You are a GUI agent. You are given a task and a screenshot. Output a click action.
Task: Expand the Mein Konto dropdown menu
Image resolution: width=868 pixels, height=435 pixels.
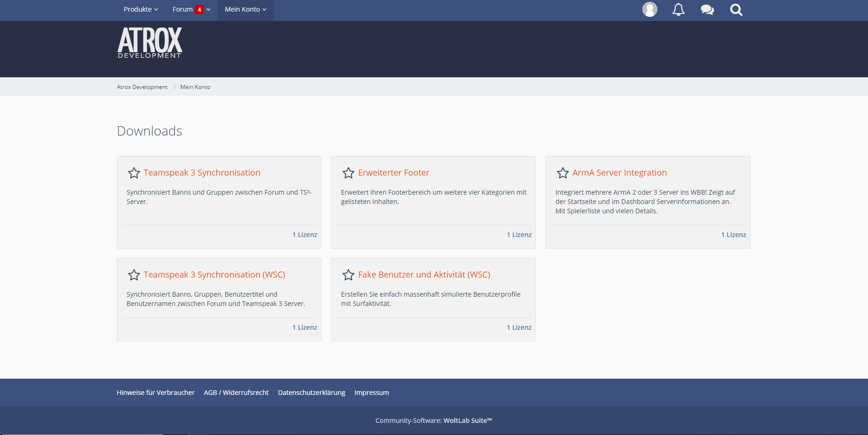(x=246, y=9)
